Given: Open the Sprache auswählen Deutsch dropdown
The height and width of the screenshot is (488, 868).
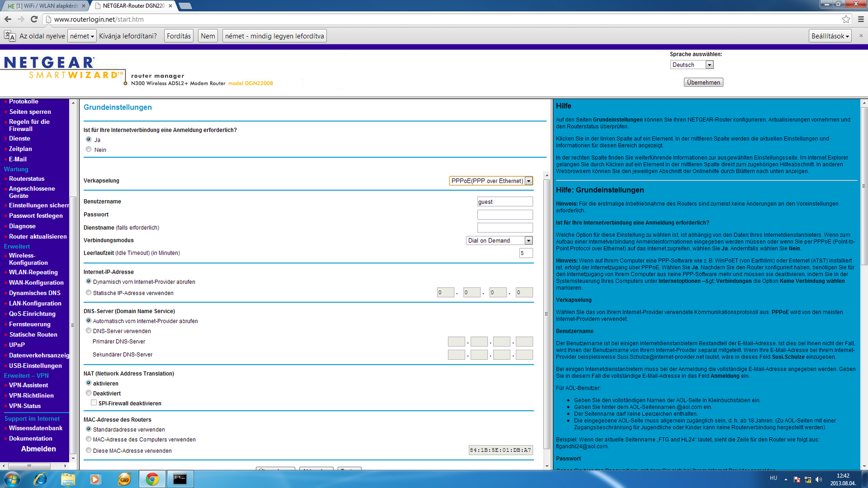Looking at the screenshot, I should pos(692,65).
